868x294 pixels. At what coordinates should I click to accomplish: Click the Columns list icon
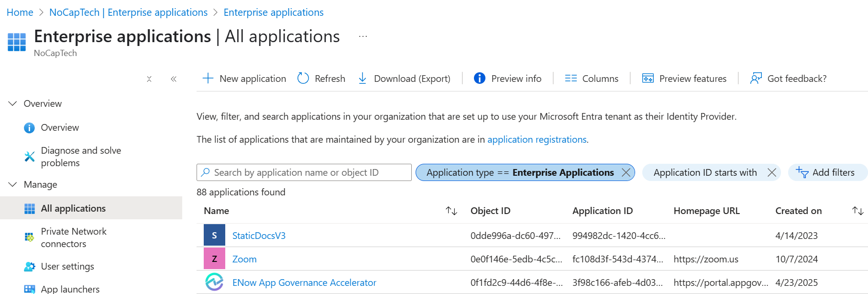click(571, 78)
